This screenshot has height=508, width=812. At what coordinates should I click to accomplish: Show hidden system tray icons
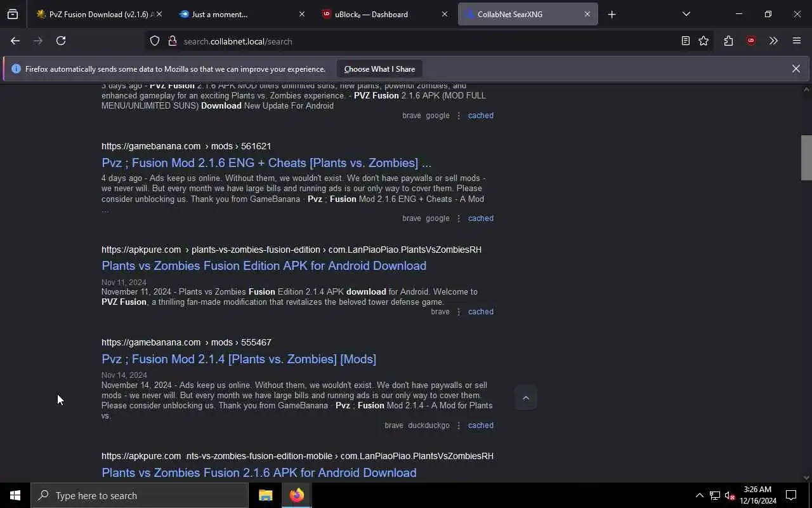click(x=699, y=495)
